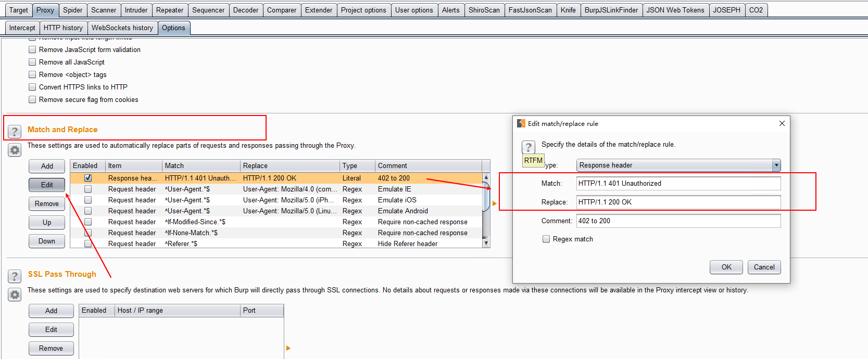Viewport: 868px width, 359px height.
Task: Open Match and Replace help icon
Action: click(x=15, y=132)
